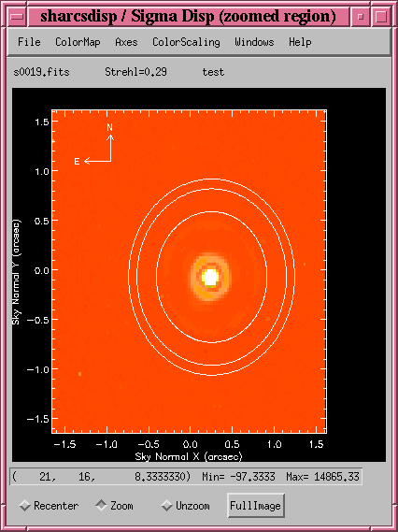Click the maximize window button in title bar
Screen dimensions: 398x532
click(x=381, y=16)
